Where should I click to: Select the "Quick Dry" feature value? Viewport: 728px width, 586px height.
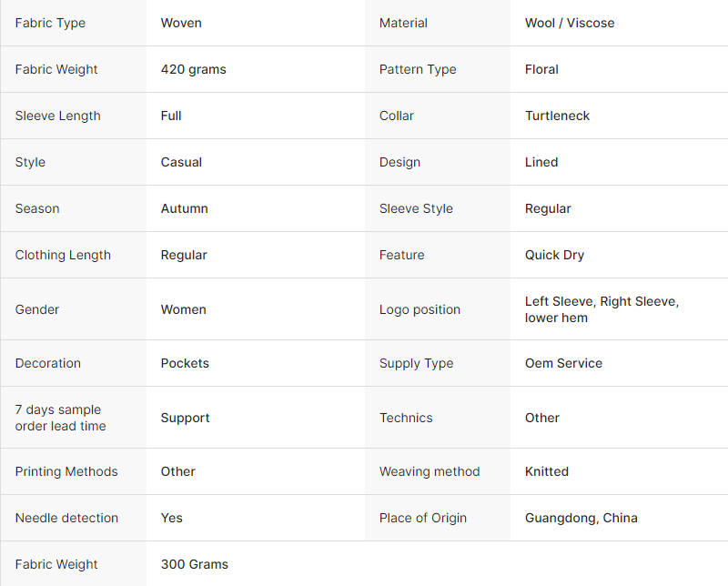(554, 255)
